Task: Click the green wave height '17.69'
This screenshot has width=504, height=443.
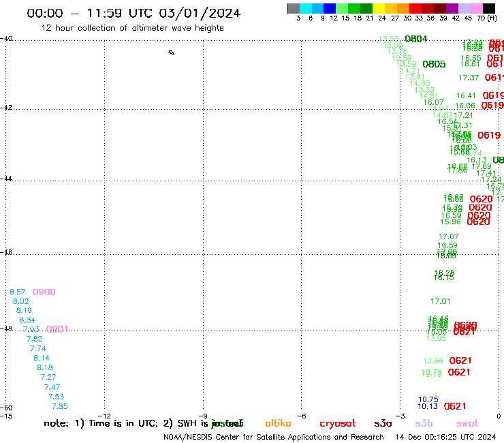Action: tap(482, 166)
